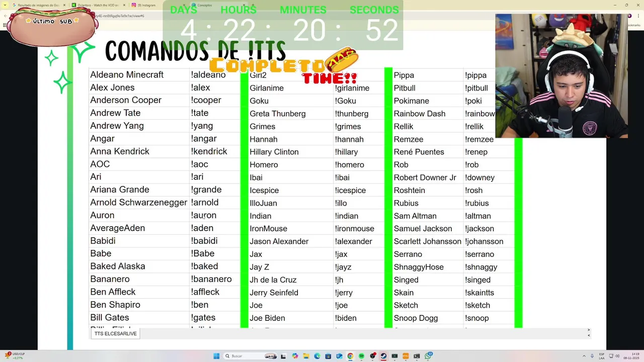The height and width of the screenshot is (362, 644).
Task: Open Microsoft Store taskbar icon
Action: pos(328,356)
